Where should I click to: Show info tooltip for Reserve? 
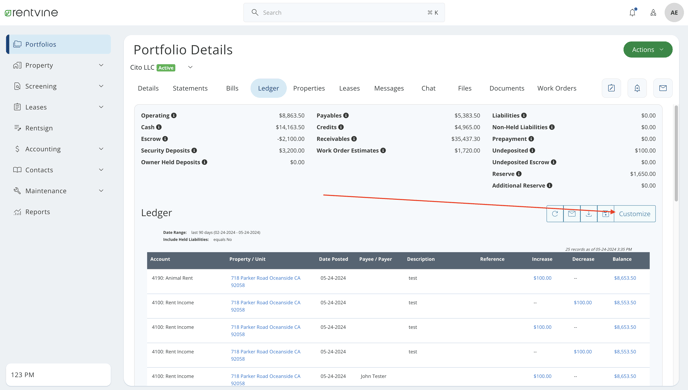coord(519,174)
